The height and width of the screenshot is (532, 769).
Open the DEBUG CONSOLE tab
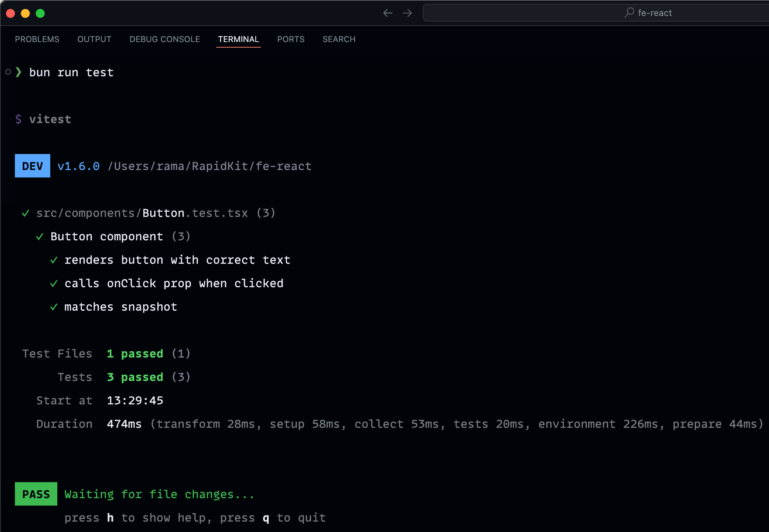click(165, 39)
